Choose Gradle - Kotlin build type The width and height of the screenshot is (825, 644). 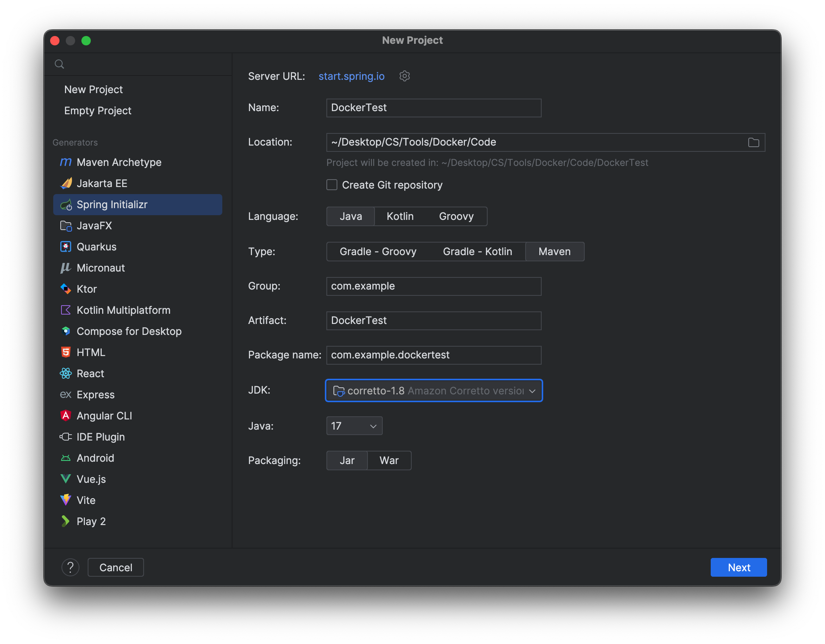coord(477,252)
